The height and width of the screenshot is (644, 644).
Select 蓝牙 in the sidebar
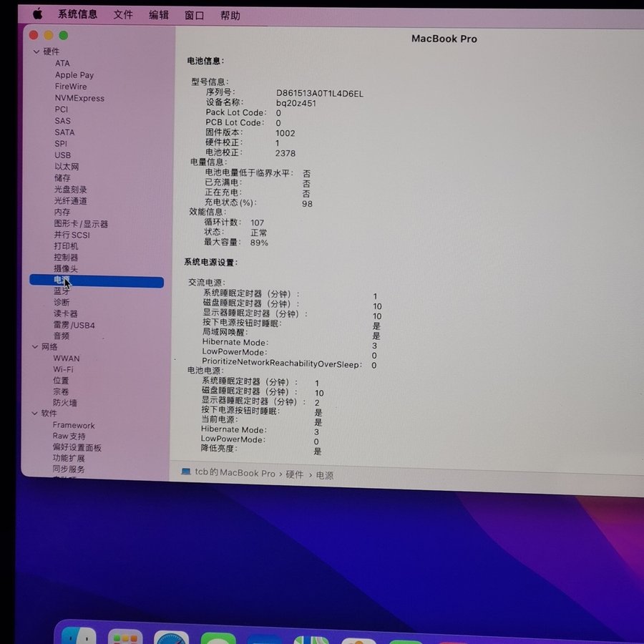[x=62, y=291]
